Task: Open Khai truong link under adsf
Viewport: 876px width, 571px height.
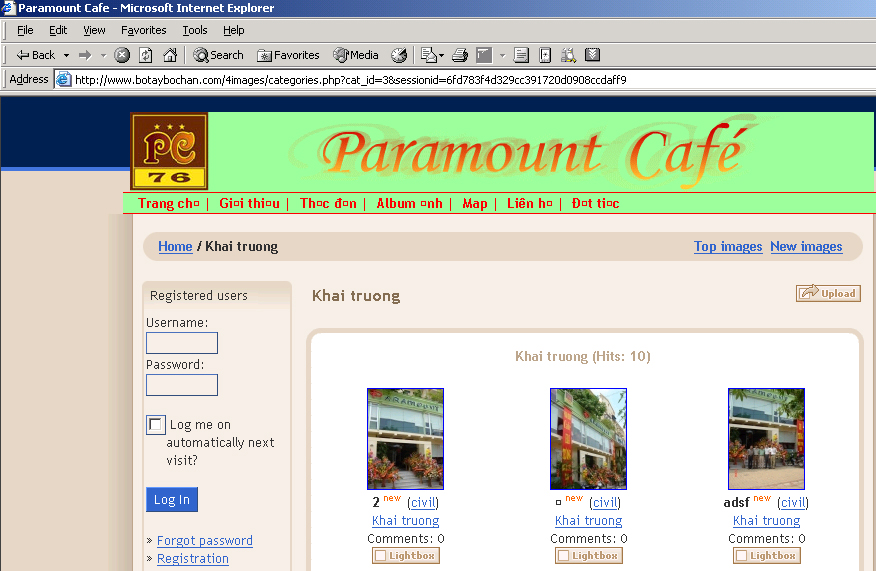Action: click(766, 521)
